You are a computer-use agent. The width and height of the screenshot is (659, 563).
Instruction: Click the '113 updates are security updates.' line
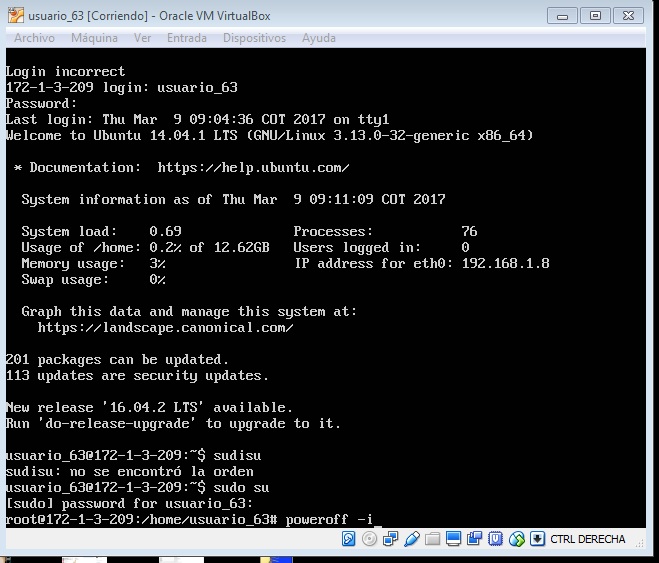tap(137, 376)
